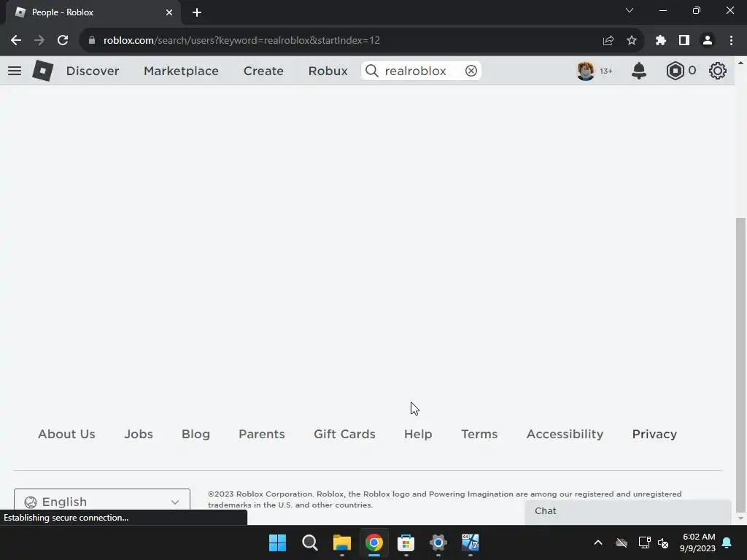Image resolution: width=747 pixels, height=560 pixels.
Task: Open the Jobs footer link
Action: tap(139, 435)
